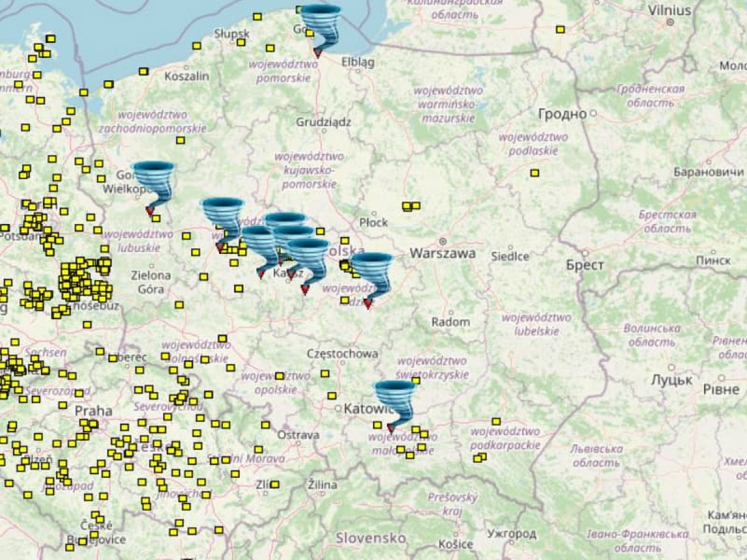Click the Ужгород label
The width and height of the screenshot is (747, 560).
512,534
